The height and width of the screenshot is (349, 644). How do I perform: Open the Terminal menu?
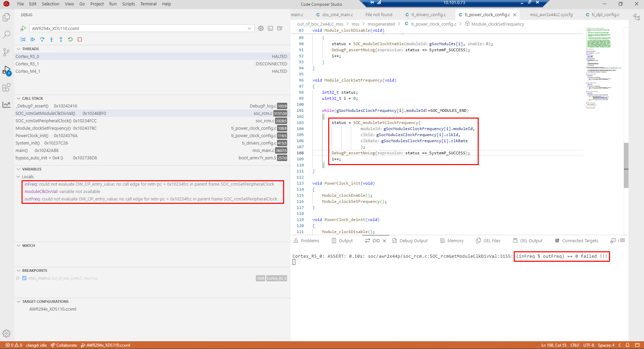pyautogui.click(x=148, y=4)
